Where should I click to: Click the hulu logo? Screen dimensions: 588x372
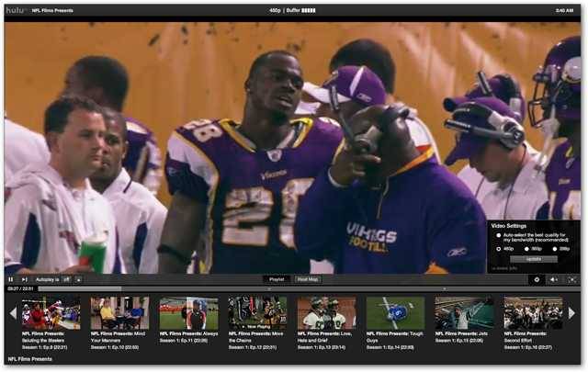click(15, 10)
